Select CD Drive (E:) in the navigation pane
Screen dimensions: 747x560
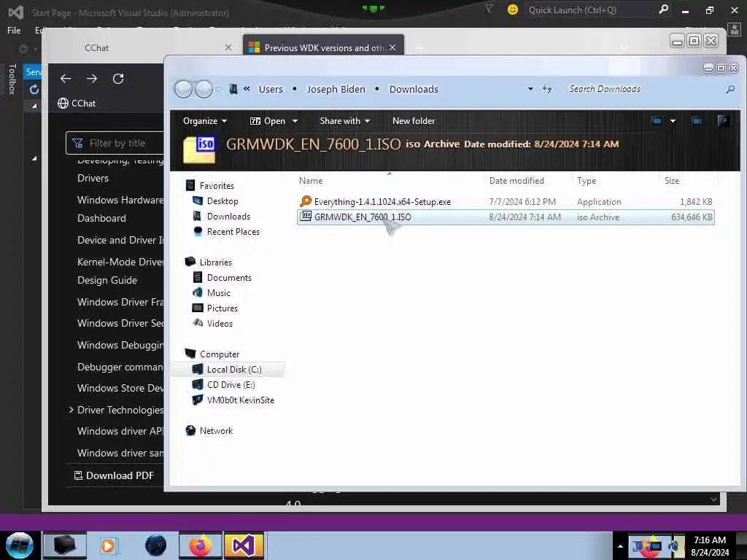pos(231,385)
